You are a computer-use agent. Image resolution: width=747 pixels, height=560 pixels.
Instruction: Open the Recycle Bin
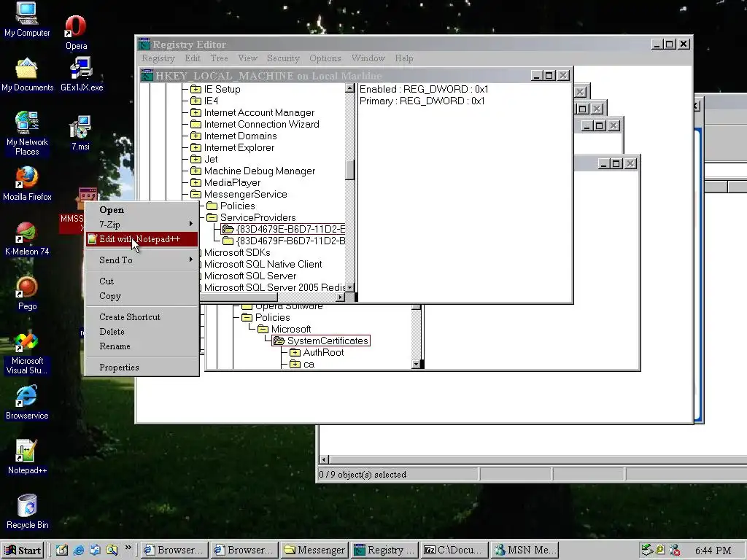pos(27,513)
